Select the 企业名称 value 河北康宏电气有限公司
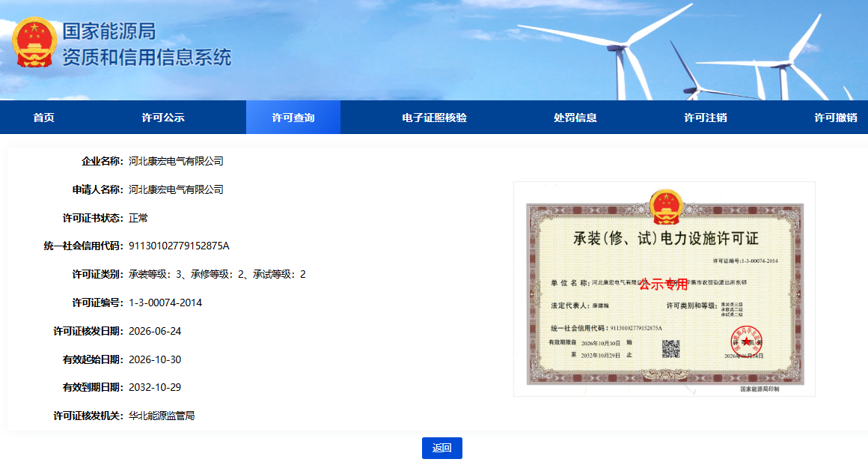The height and width of the screenshot is (465, 868). pos(176,161)
